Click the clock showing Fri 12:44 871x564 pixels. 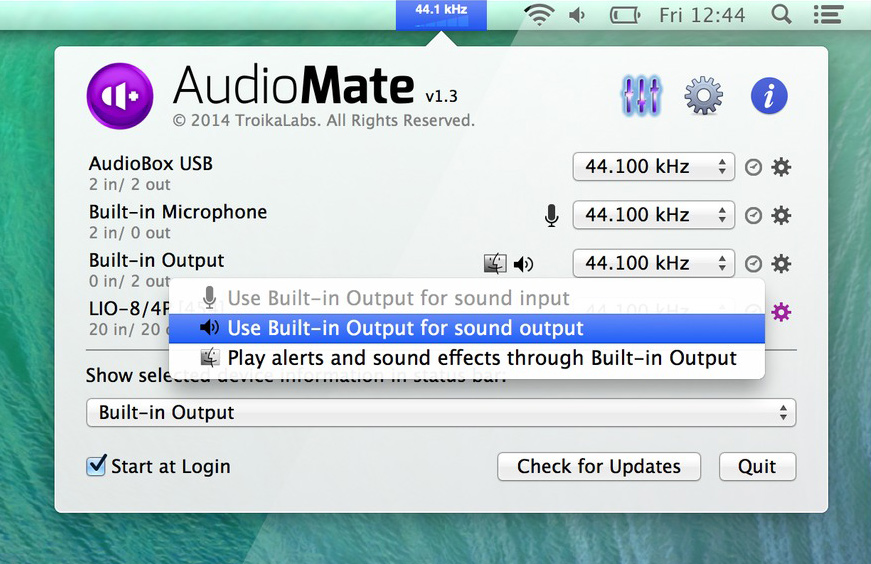coord(702,16)
